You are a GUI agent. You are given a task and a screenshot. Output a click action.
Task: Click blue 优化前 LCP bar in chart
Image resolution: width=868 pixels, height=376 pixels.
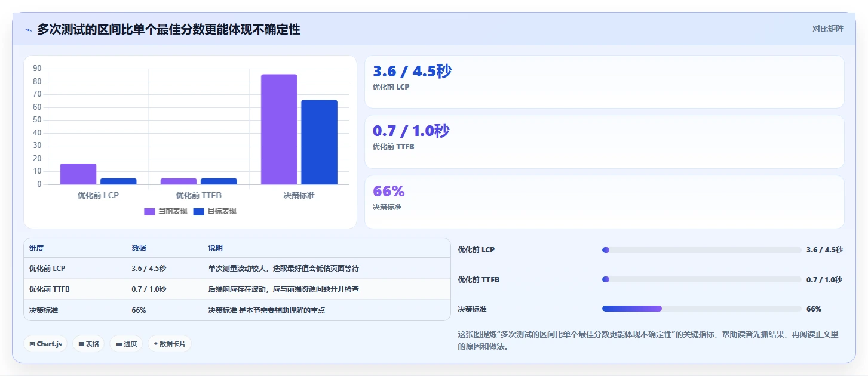tap(118, 181)
